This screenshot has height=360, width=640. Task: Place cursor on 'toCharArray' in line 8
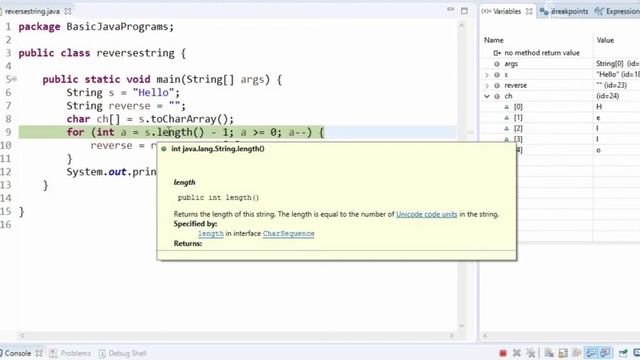tap(183, 119)
